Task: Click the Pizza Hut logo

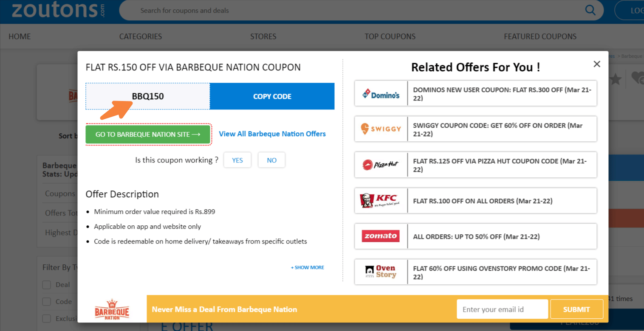Action: [x=381, y=165]
